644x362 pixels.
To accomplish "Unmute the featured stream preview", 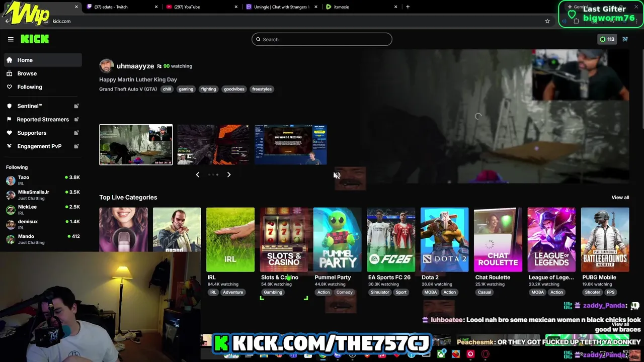I will [x=337, y=175].
